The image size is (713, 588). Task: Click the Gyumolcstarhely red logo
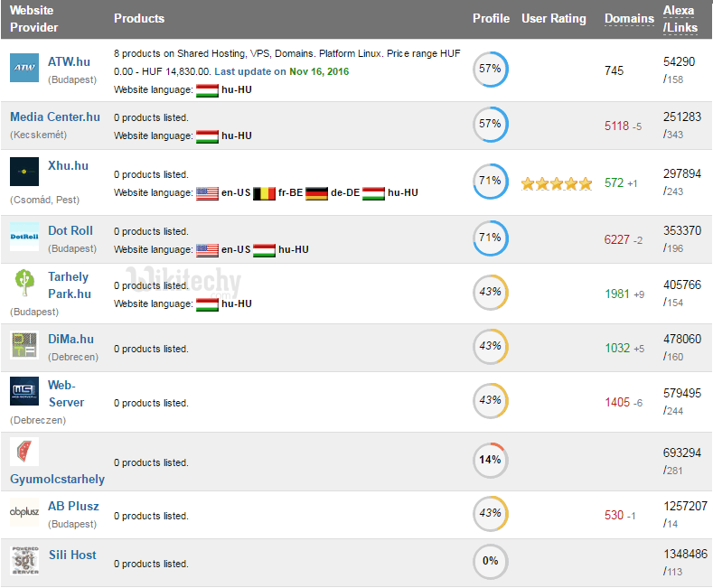pyautogui.click(x=24, y=453)
